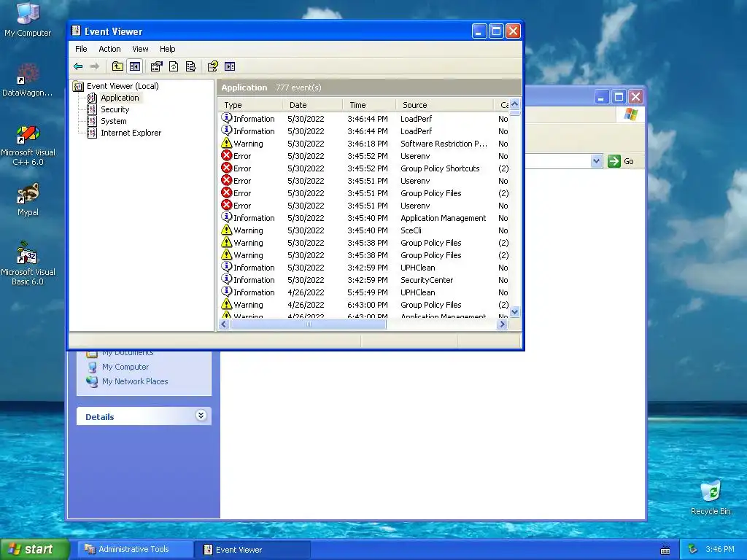Viewport: 747px width, 560px height.
Task: Select the 3:42:59 PM UPHClean event
Action: tap(365, 268)
